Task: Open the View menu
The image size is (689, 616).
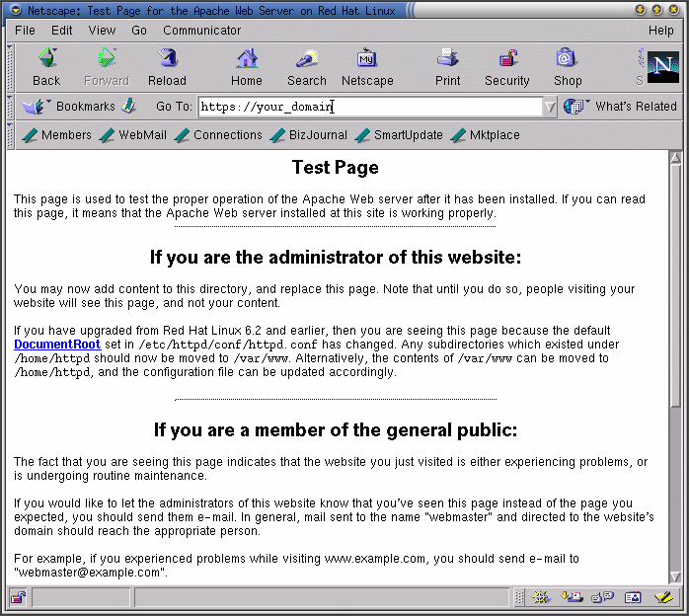Action: point(102,31)
